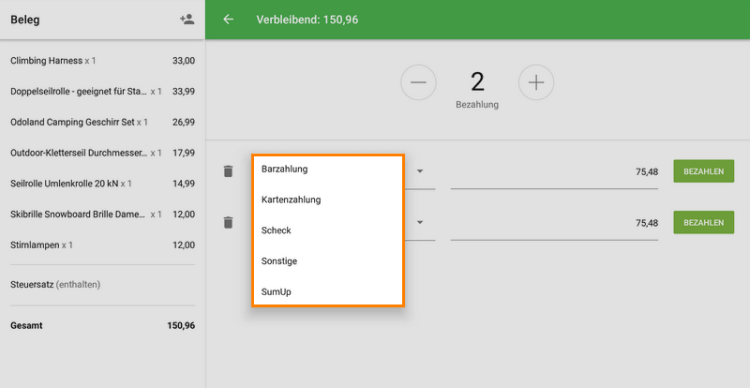
Task: Edit the second payment amount 75,48
Action: tap(554, 223)
